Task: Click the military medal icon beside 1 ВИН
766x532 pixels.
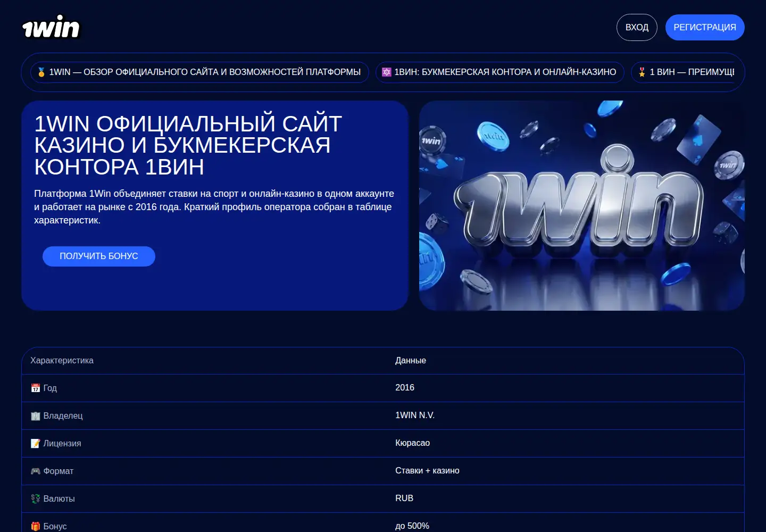Action: coord(642,72)
